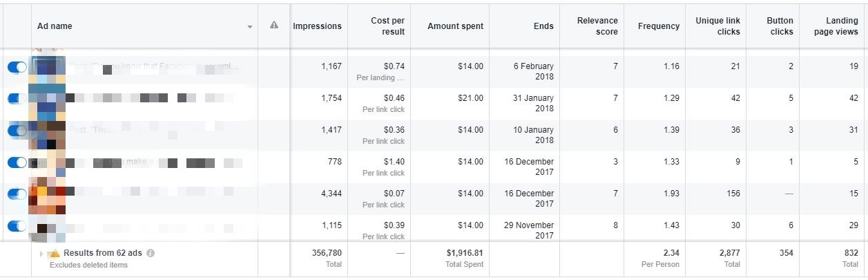Click warning icon in Results from 62 ads row
868x280 pixels.
(x=55, y=254)
